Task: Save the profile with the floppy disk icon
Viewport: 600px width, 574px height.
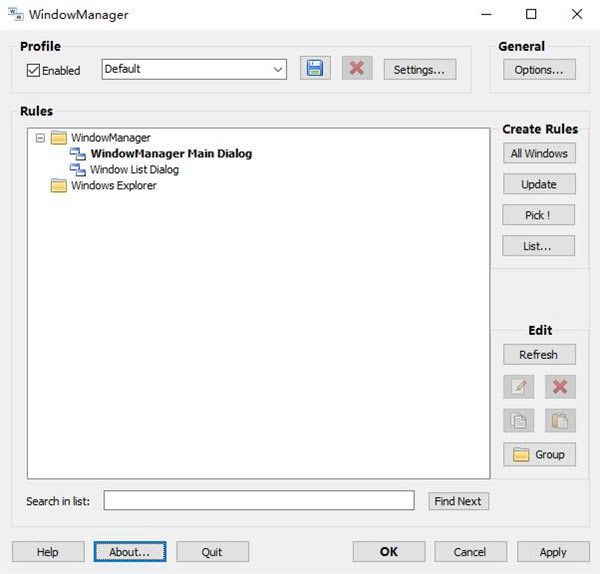Action: tap(315, 68)
